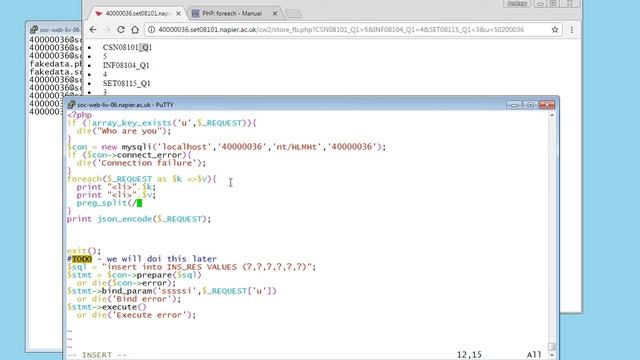The image size is (640, 360).
Task: Click the '12,15' cursor position indicator
Action: [x=469, y=355]
